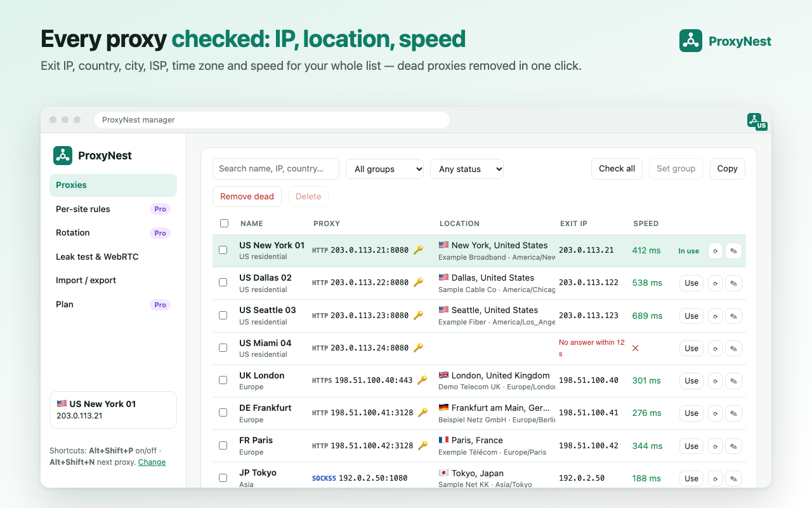The width and height of the screenshot is (812, 508).
Task: Click the ProxyNest logo in the sidebar
Action: [x=63, y=156]
